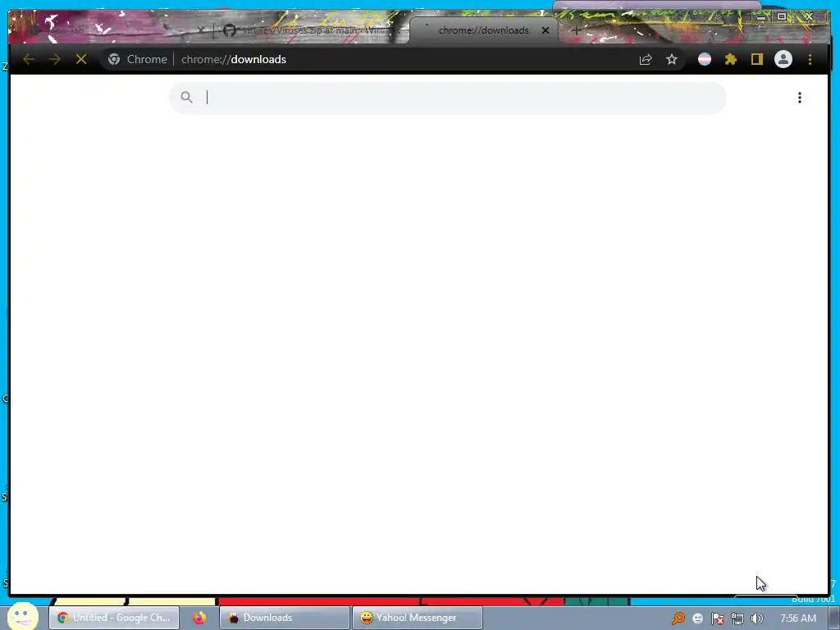Open the network tray icon
The image size is (840, 630).
coord(737,619)
